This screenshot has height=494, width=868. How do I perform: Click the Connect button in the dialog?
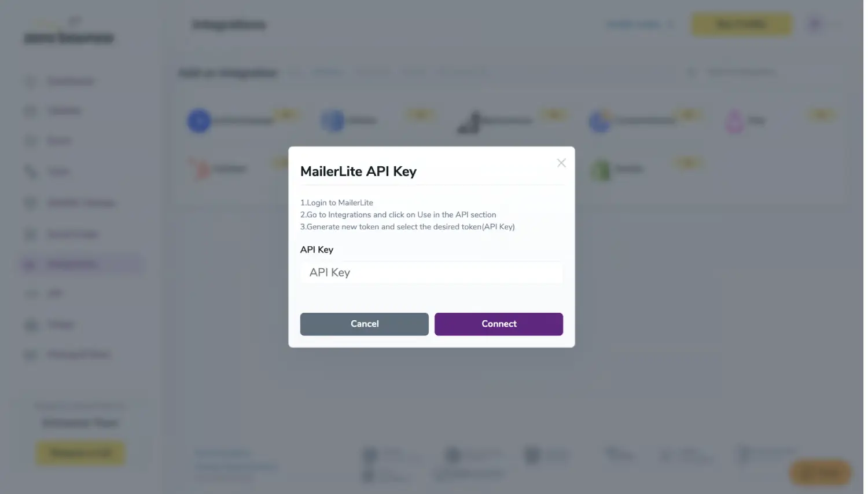click(498, 324)
